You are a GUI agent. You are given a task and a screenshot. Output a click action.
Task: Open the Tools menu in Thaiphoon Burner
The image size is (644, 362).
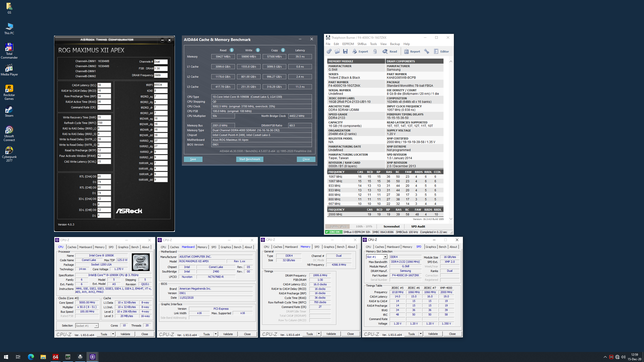point(373,44)
